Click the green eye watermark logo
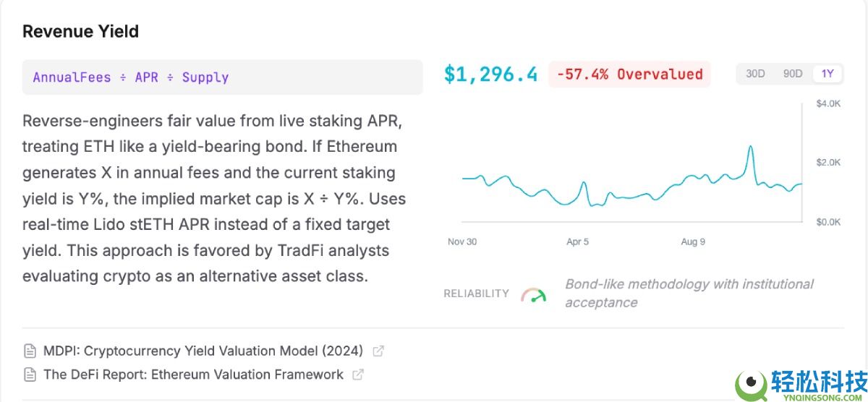868x402 pixels. [x=752, y=383]
